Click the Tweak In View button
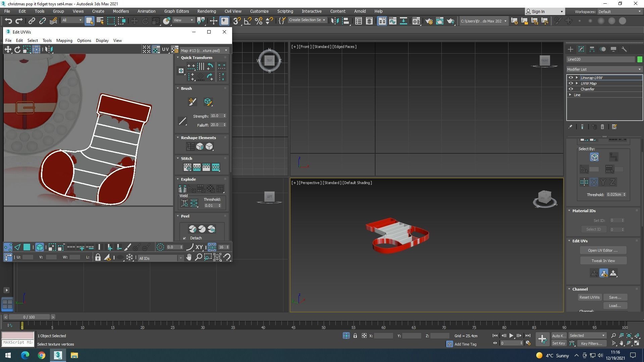 click(603, 261)
